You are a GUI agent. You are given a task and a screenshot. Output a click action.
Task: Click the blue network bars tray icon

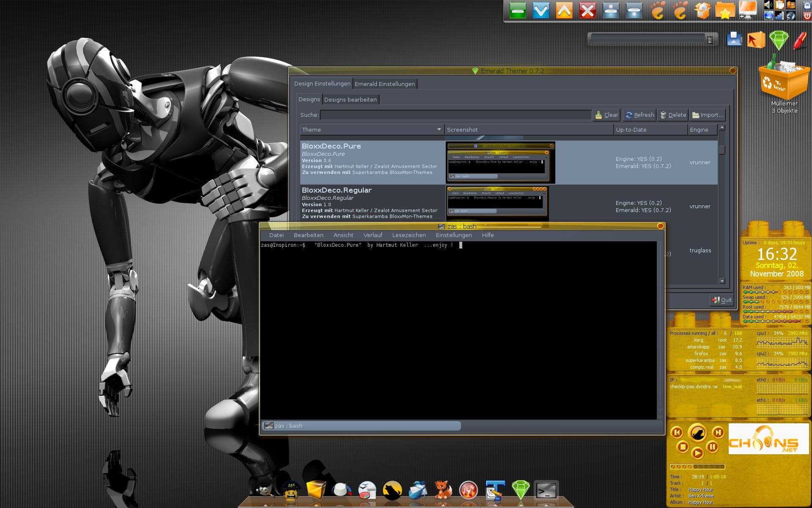(x=779, y=16)
